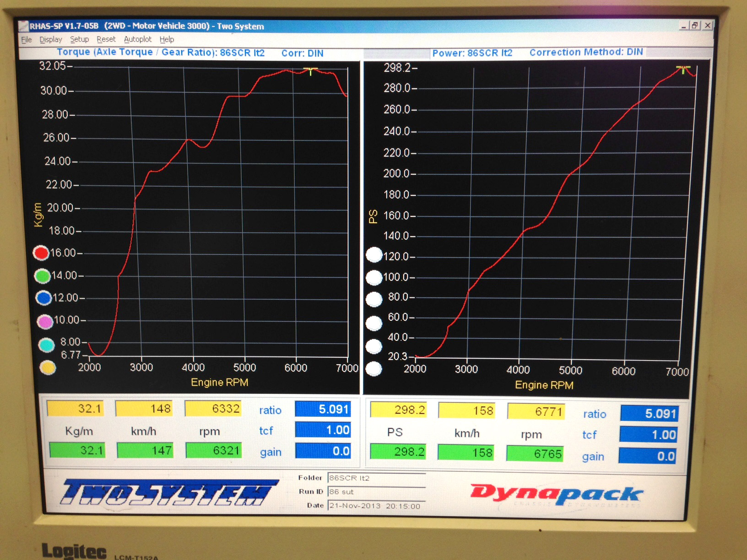This screenshot has height=560, width=747.
Task: Select the blue run color circle
Action: pos(43,298)
